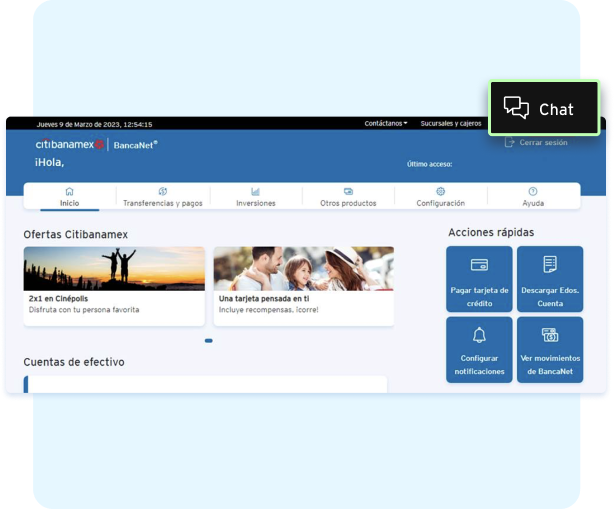Click the bell icon in Configurar notificaciones
This screenshot has width=615, height=509.
point(479,335)
